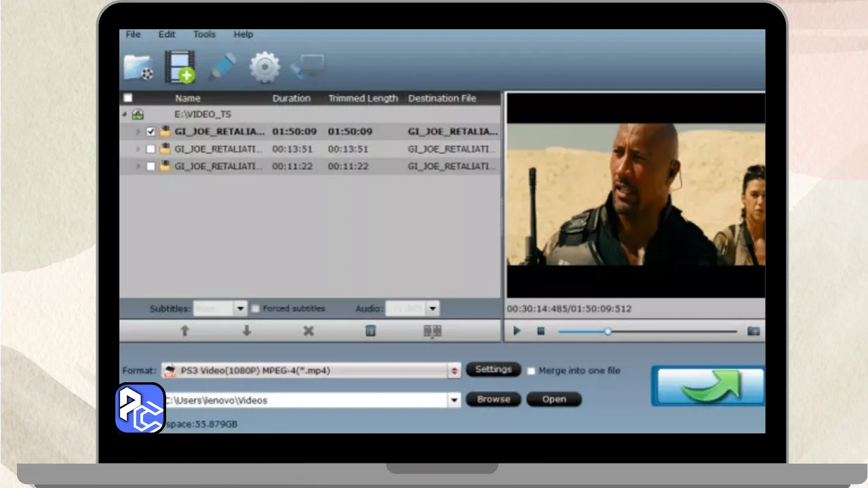Expand the 00:13:51 title row

tap(138, 149)
